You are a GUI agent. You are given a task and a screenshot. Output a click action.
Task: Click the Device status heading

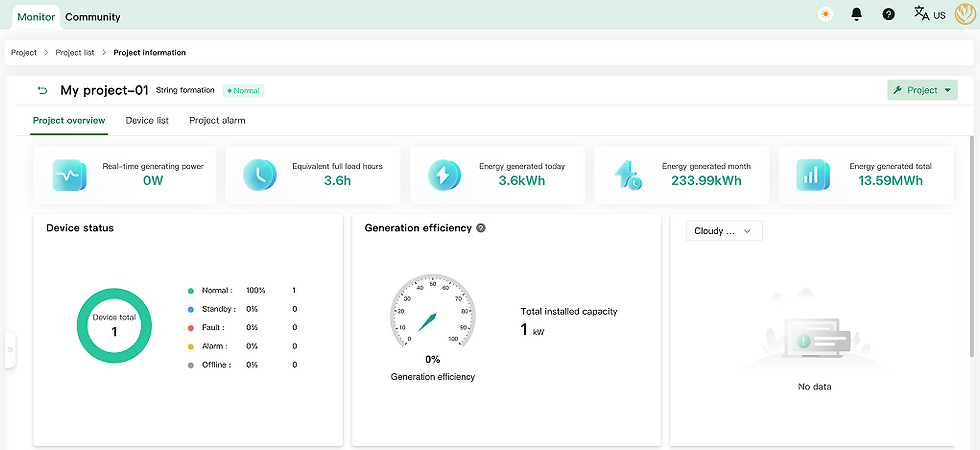click(x=80, y=228)
